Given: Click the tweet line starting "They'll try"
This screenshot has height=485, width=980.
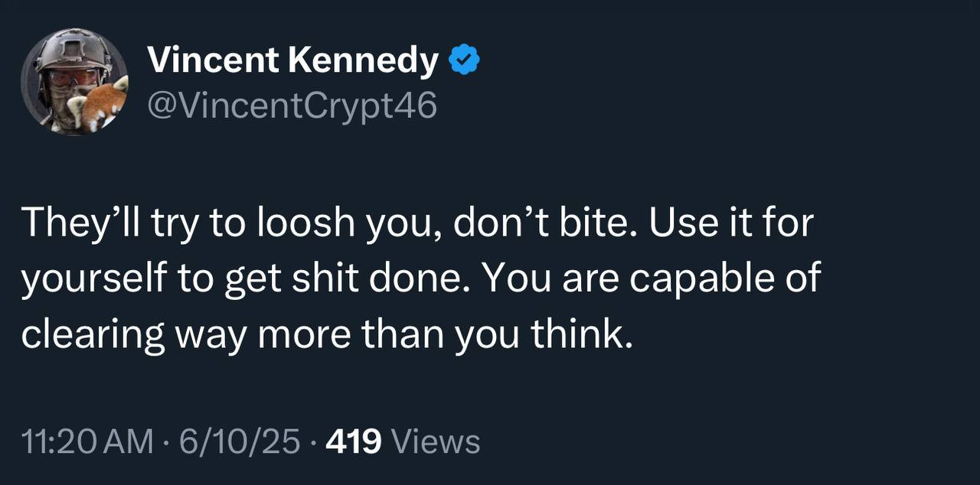Looking at the screenshot, I should 417,223.
